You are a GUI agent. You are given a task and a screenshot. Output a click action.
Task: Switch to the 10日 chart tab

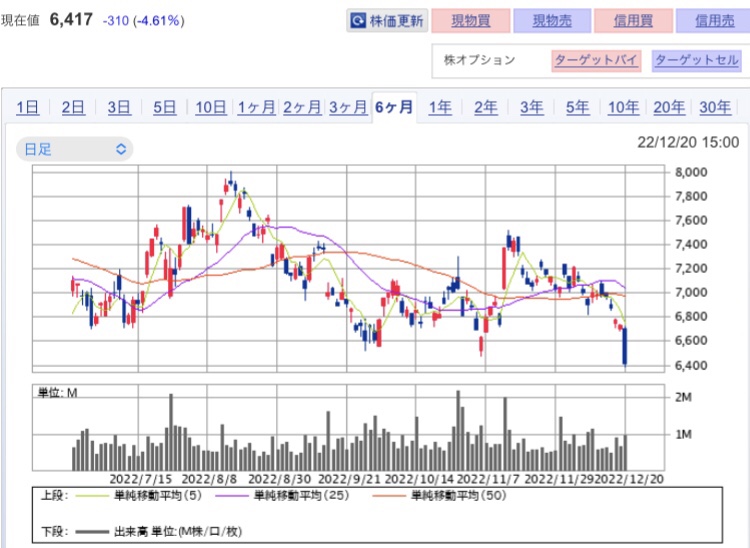[210, 107]
